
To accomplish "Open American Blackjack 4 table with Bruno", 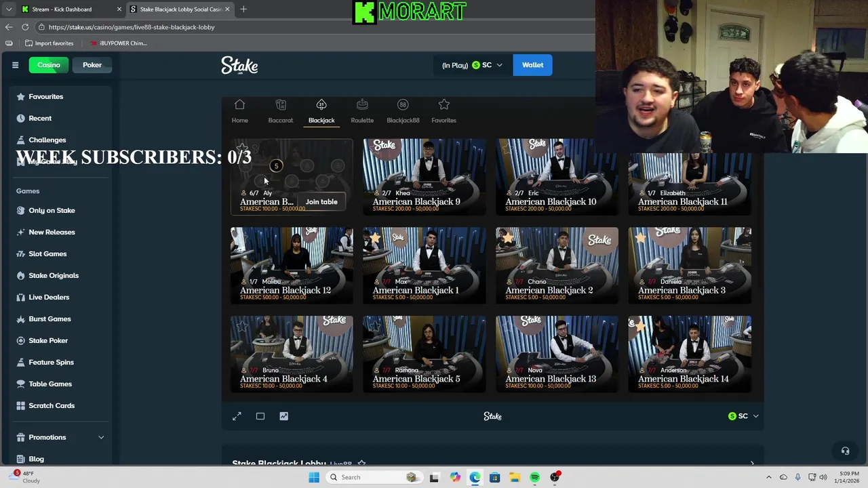I will pyautogui.click(x=292, y=354).
